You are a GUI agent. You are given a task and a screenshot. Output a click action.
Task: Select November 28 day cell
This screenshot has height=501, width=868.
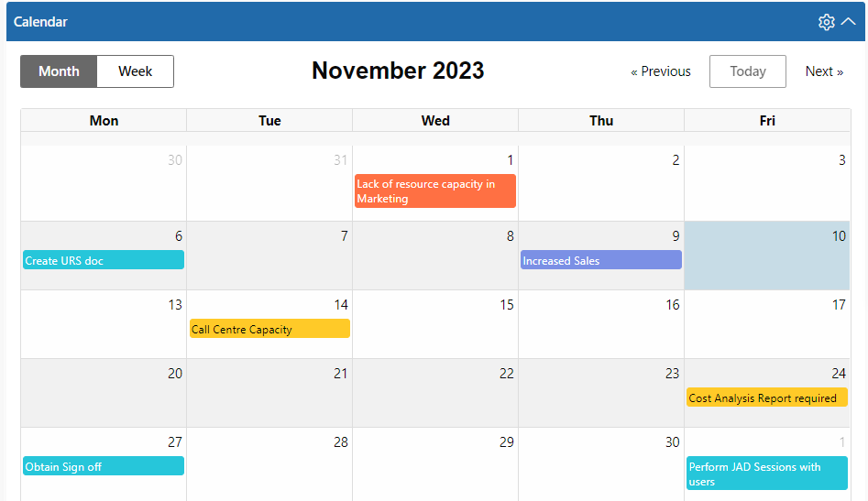(269, 464)
